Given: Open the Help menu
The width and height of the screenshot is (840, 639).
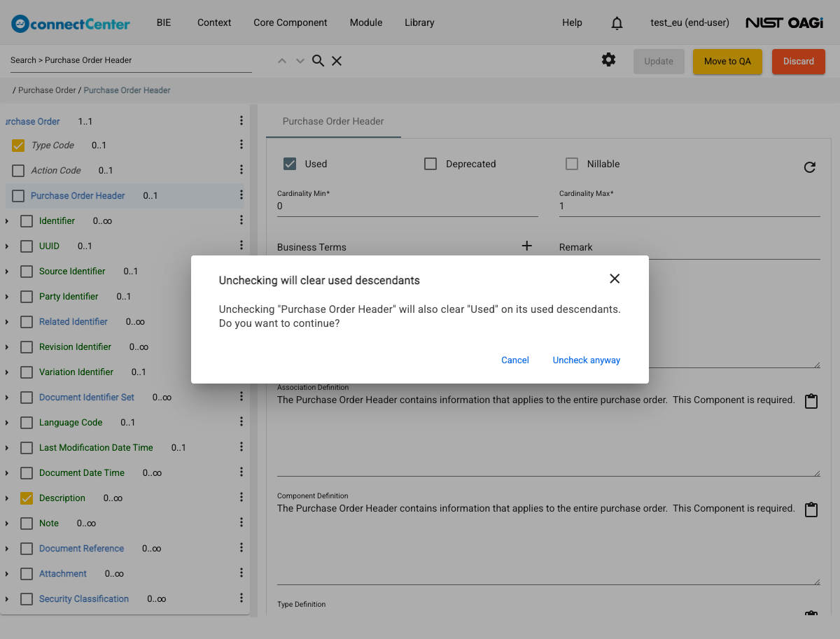Looking at the screenshot, I should click(x=572, y=22).
